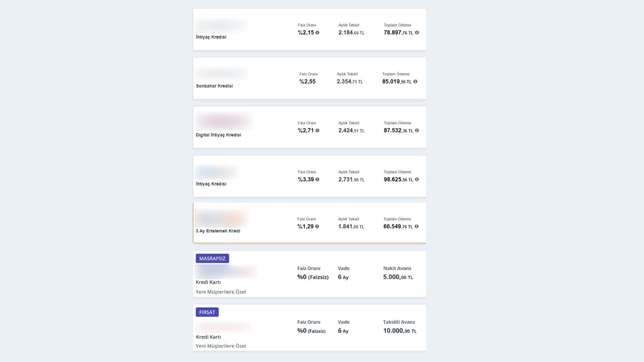Viewport: 644px width, 362px height.
Task: Open the 5.000,00 TL Nakit Avans card
Action: click(310, 274)
